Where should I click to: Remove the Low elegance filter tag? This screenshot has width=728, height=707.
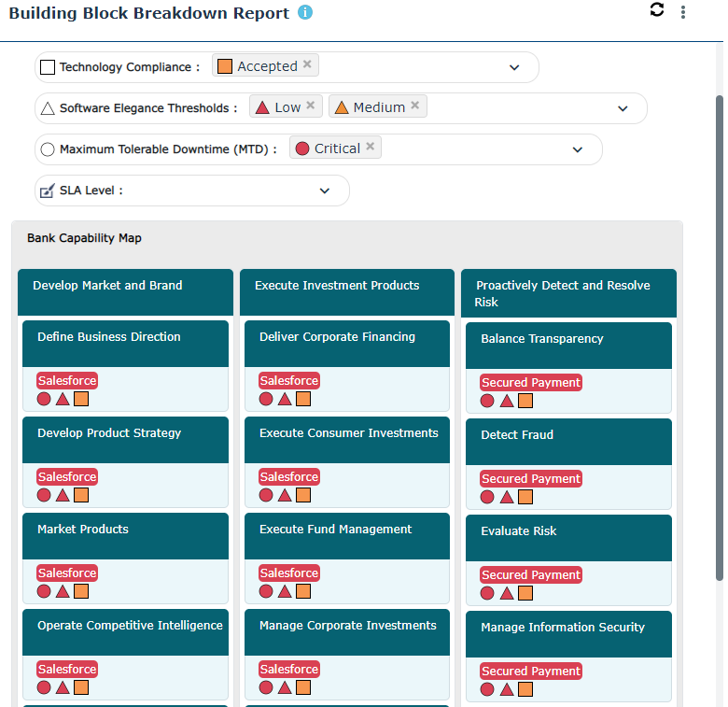(x=311, y=106)
